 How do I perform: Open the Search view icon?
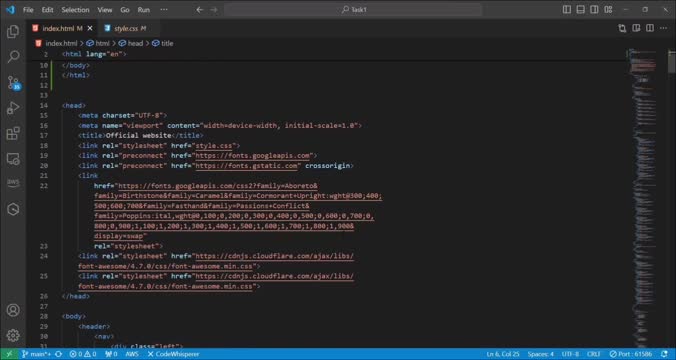coord(13,56)
